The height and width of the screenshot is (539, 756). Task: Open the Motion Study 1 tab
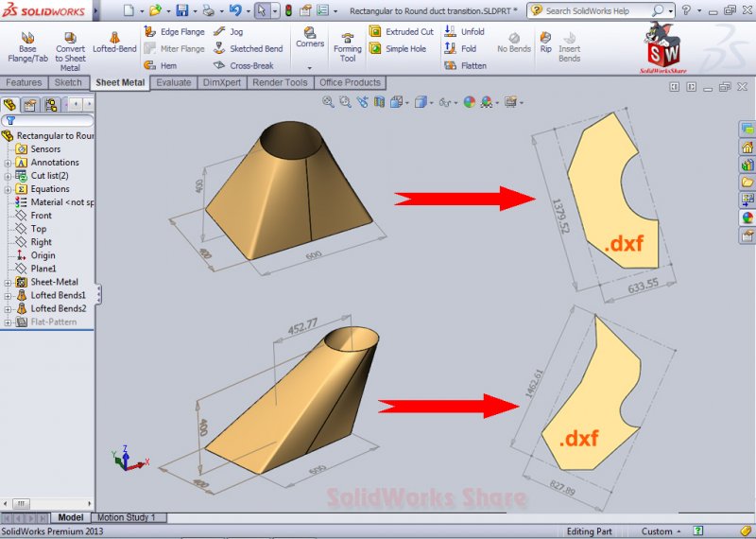coord(127,517)
